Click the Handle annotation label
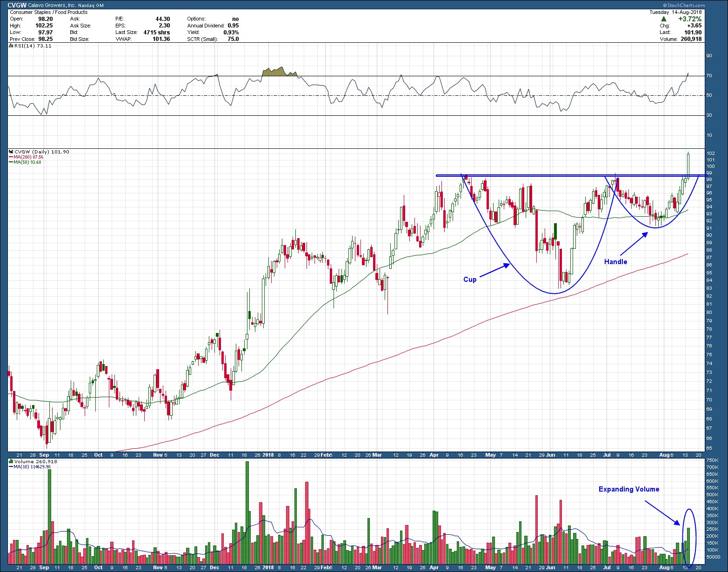The width and height of the screenshot is (728, 572). 615,262
